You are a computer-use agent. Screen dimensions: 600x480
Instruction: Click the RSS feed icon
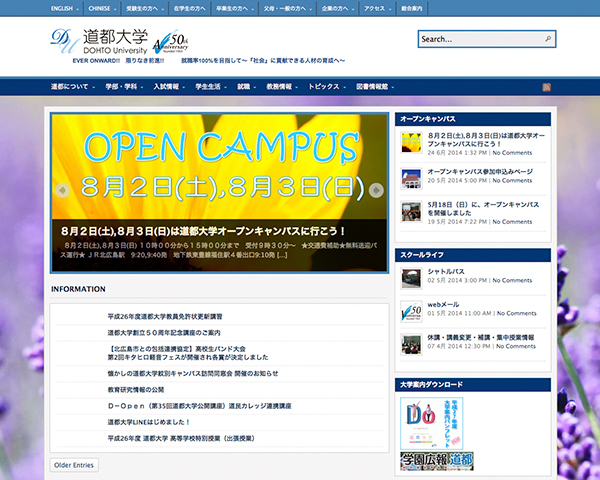coord(547,88)
